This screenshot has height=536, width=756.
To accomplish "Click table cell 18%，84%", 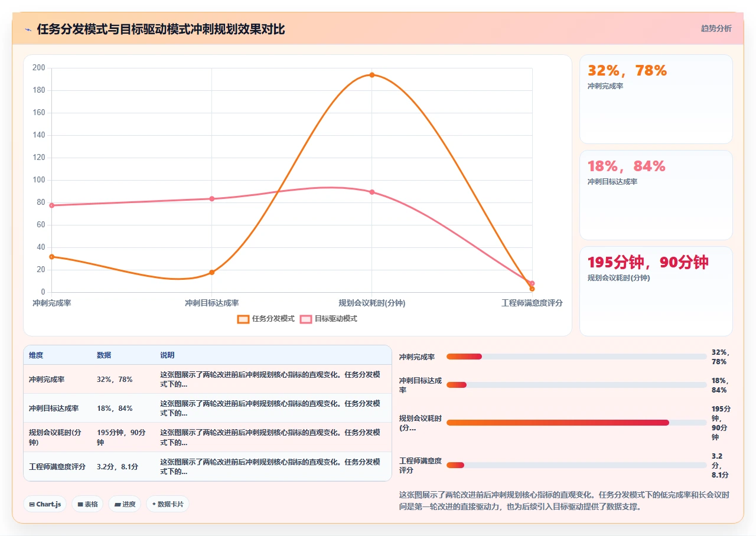I will [x=115, y=408].
